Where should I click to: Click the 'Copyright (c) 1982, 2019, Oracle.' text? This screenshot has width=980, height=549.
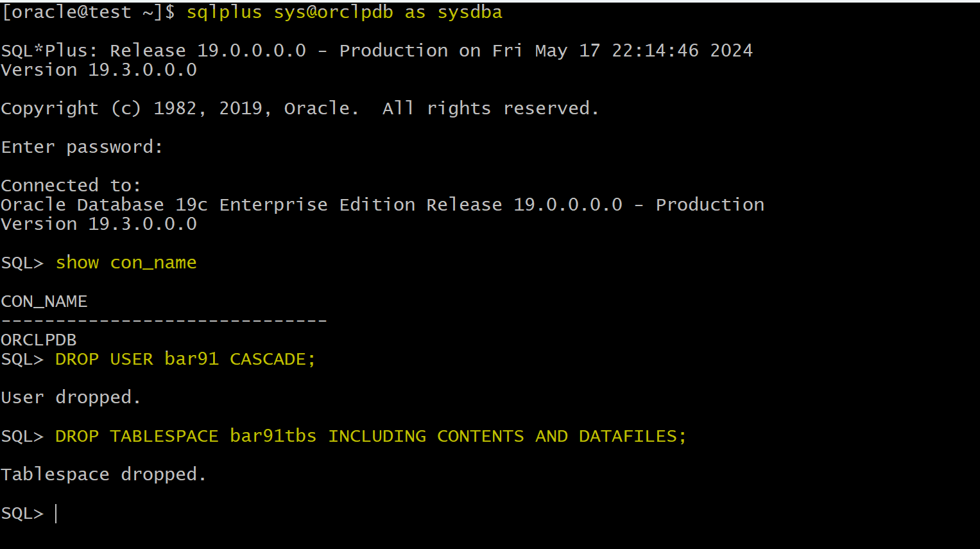(x=180, y=109)
